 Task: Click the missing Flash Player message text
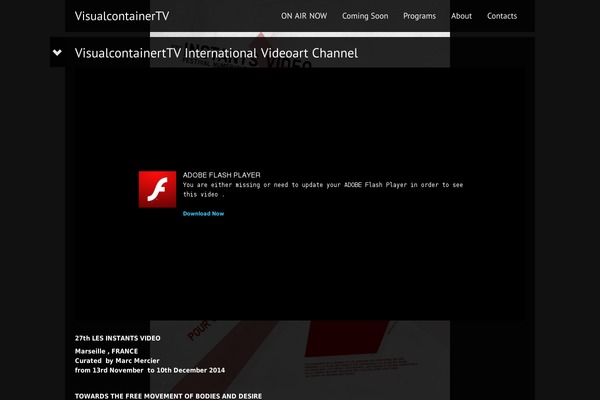click(x=323, y=189)
